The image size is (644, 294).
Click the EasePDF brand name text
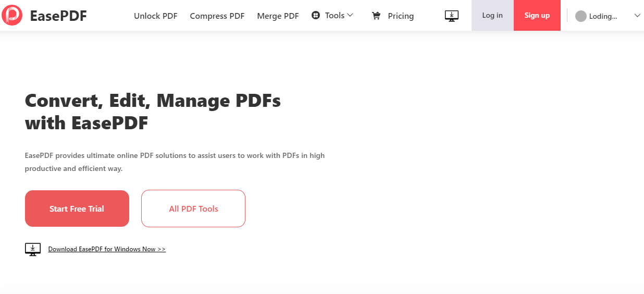coord(58,16)
